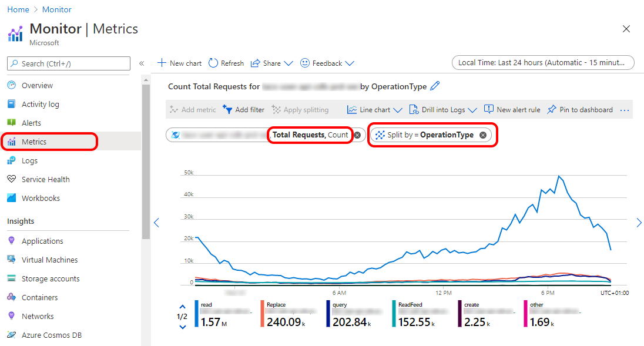
Task: Remove the Total Requests metric chip
Action: coord(357,135)
